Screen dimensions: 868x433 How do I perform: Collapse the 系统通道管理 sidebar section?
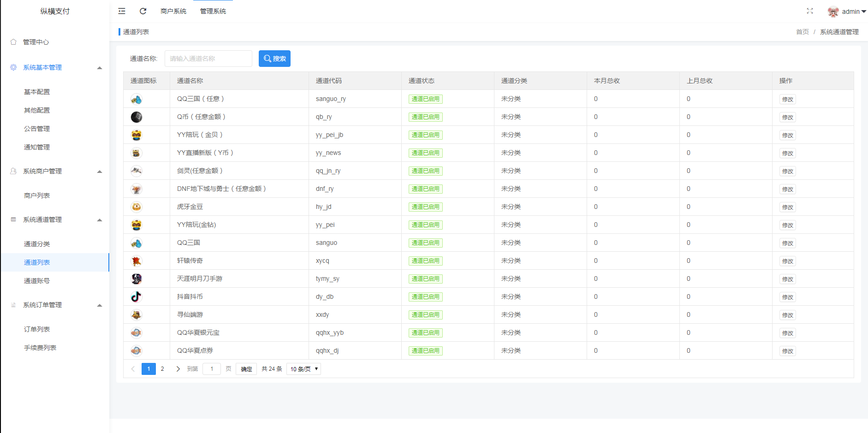tap(99, 220)
